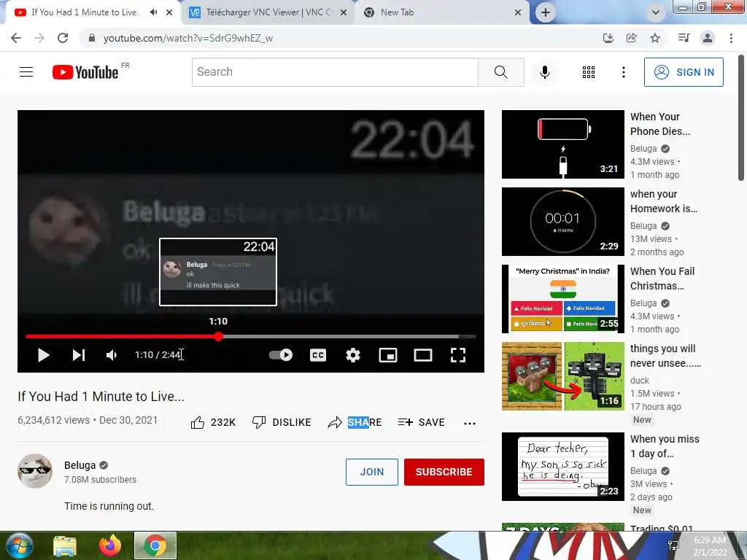
Task: Play the video
Action: 43,355
